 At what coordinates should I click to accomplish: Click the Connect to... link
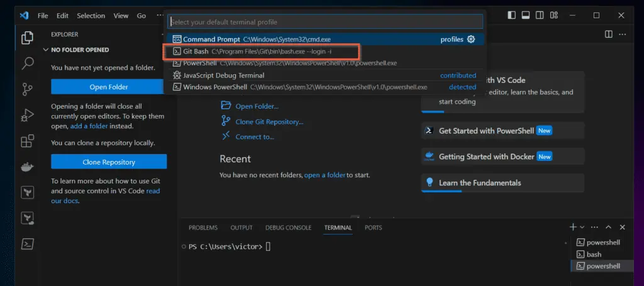click(255, 137)
